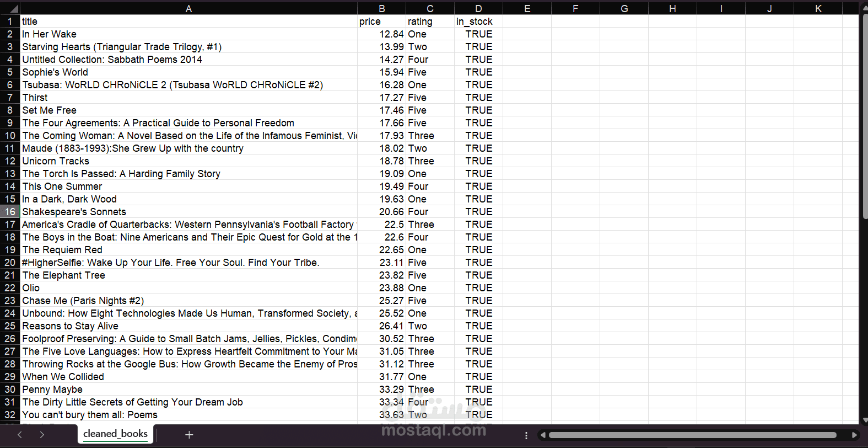Select column I header
Screen dimensions: 868x448
[721, 8]
